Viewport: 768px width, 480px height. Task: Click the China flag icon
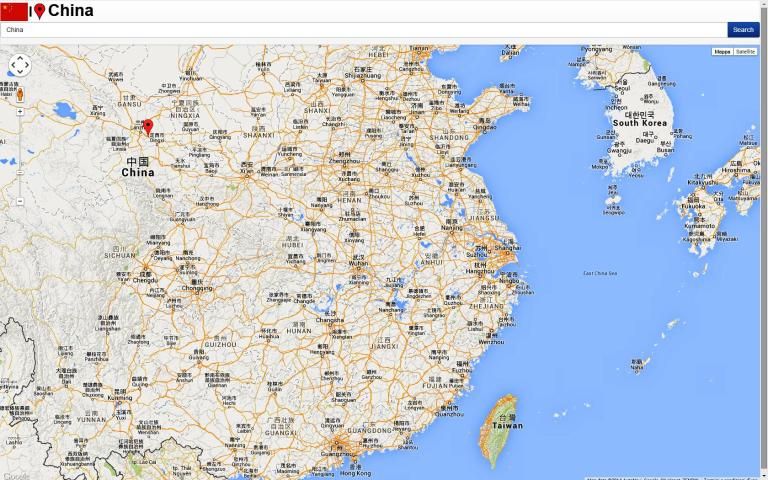[14, 11]
